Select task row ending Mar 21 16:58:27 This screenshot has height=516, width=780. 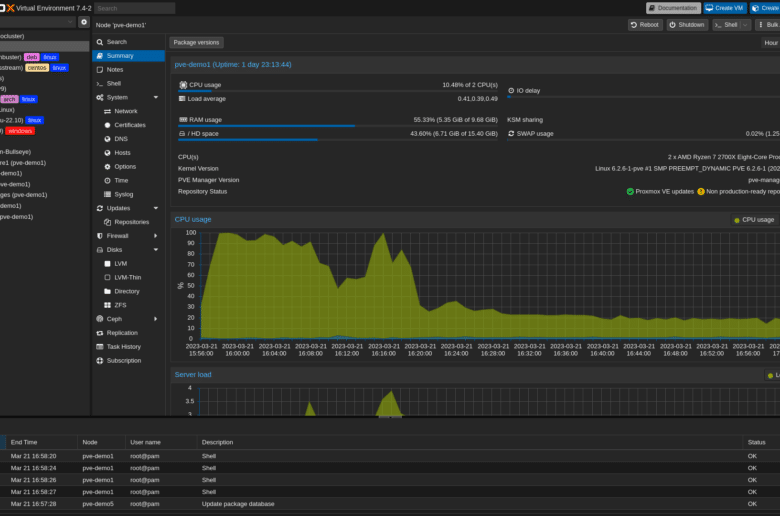click(x=390, y=492)
